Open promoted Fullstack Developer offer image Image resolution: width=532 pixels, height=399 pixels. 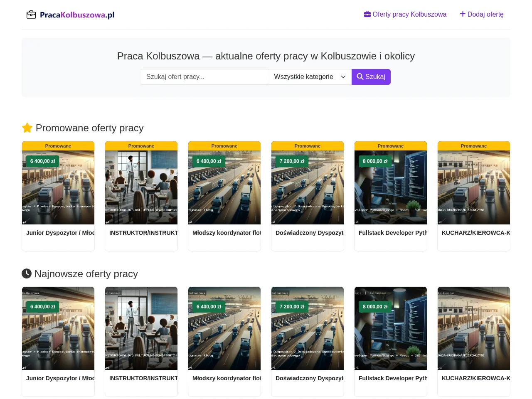(x=391, y=187)
